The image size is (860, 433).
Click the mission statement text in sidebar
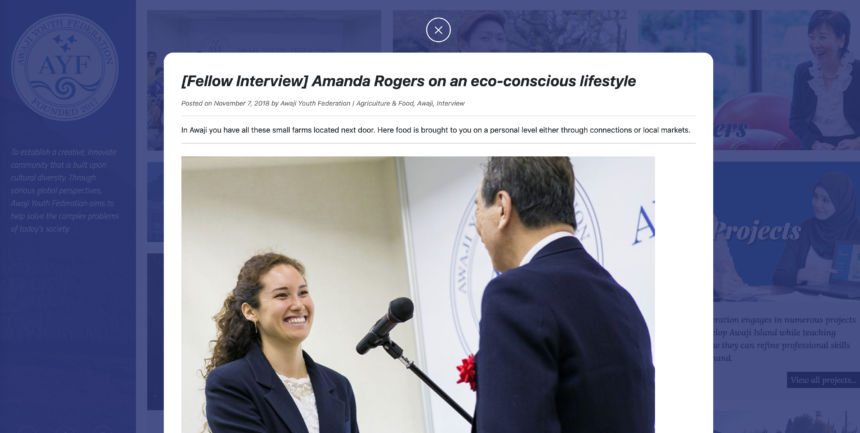(65, 190)
